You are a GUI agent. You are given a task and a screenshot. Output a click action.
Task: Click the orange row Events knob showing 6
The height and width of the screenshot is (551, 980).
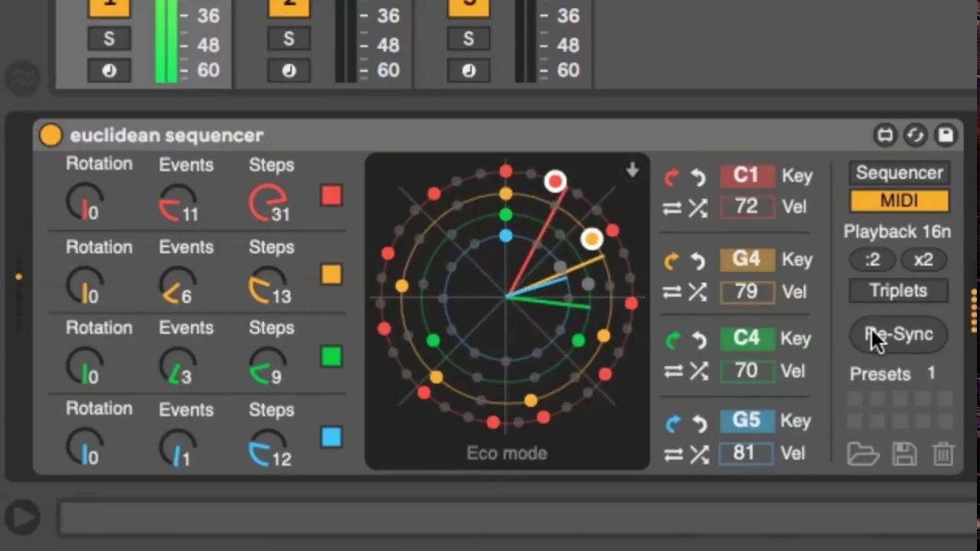pos(177,285)
